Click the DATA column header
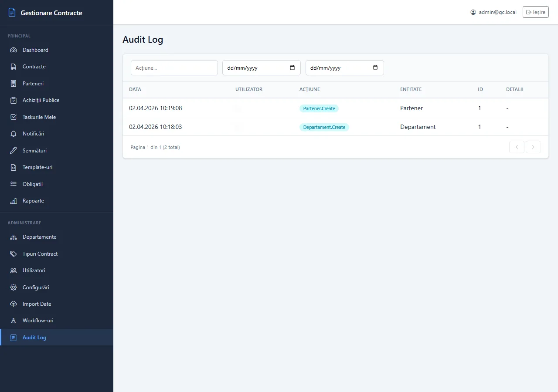Viewport: 558px width, 392px height. point(135,89)
